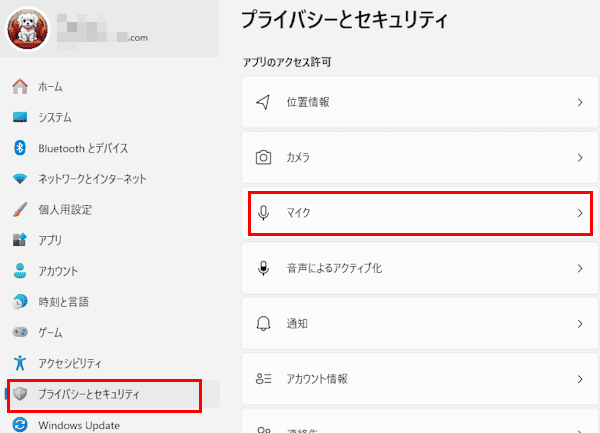Viewport: 600px width, 433px height.
Task: Expand 音声によるアクティブ化 row chevron
Action: pyautogui.click(x=580, y=268)
